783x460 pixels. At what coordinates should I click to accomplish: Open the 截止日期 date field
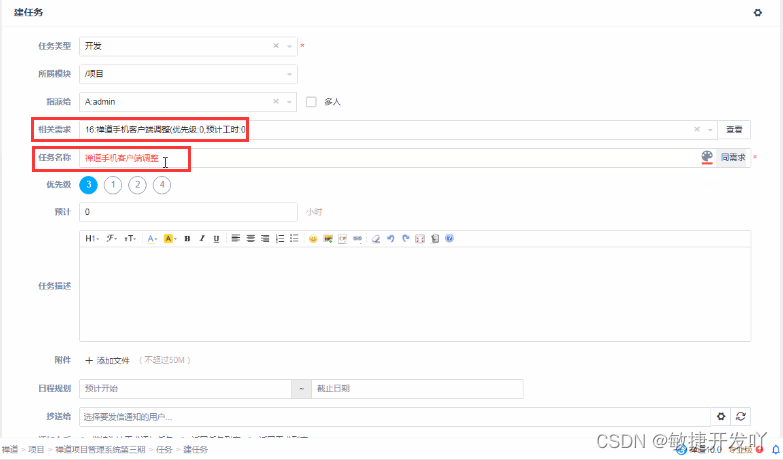click(x=417, y=389)
